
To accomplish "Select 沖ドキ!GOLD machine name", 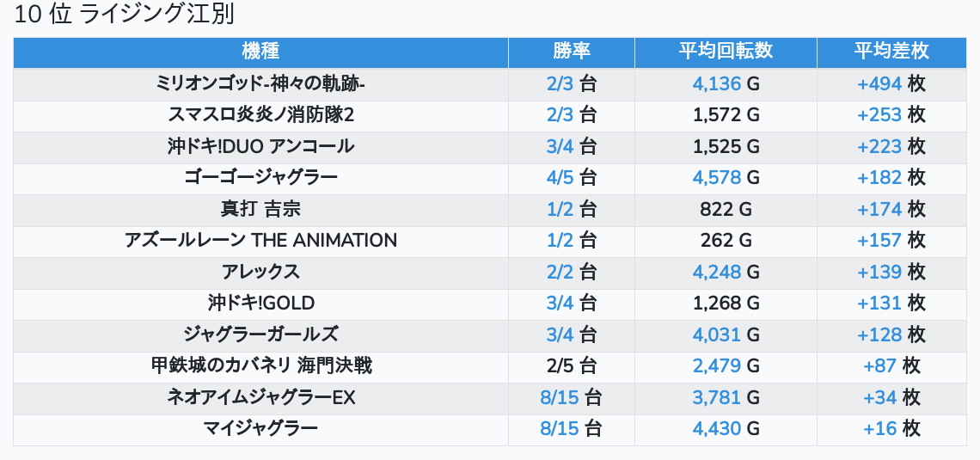I will click(260, 304).
